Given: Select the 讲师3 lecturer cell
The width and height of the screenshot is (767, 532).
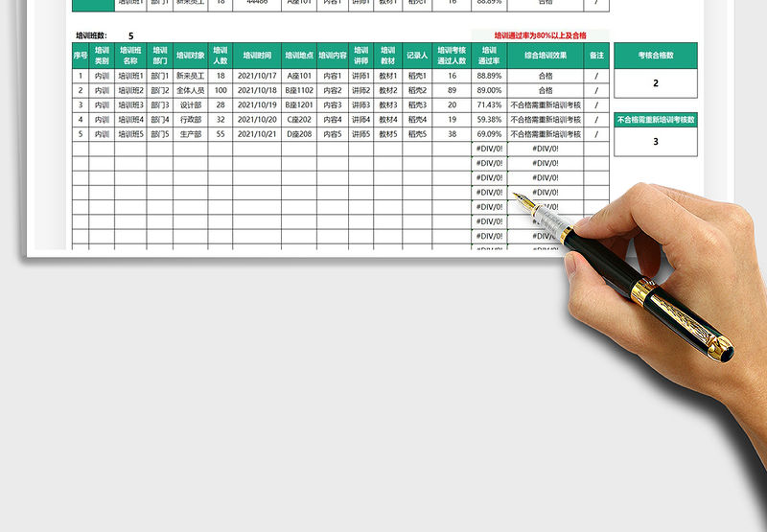Looking at the screenshot, I should coord(360,105).
